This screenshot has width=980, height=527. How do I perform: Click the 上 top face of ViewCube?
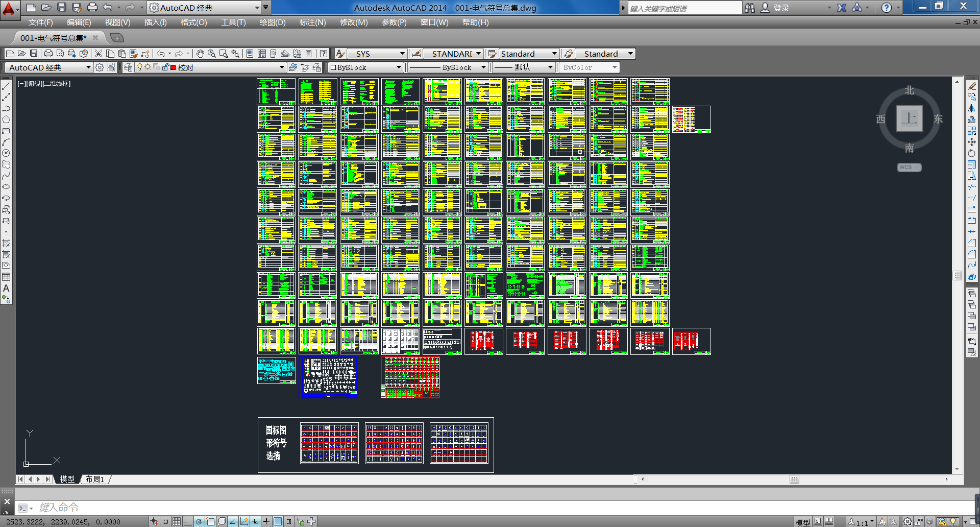click(910, 118)
